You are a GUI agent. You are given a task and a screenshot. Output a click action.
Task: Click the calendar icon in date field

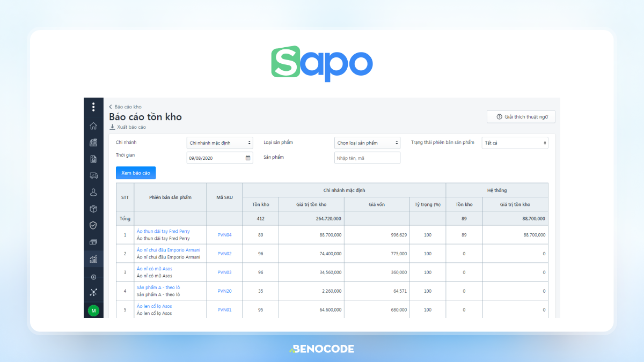(x=248, y=158)
